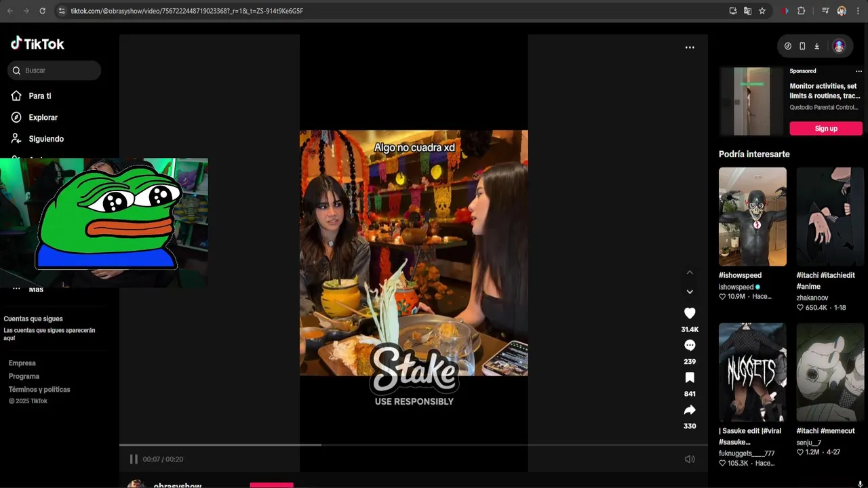This screenshot has width=868, height=488.
Task: Click the Pepe frog overlay image
Action: click(x=108, y=217)
